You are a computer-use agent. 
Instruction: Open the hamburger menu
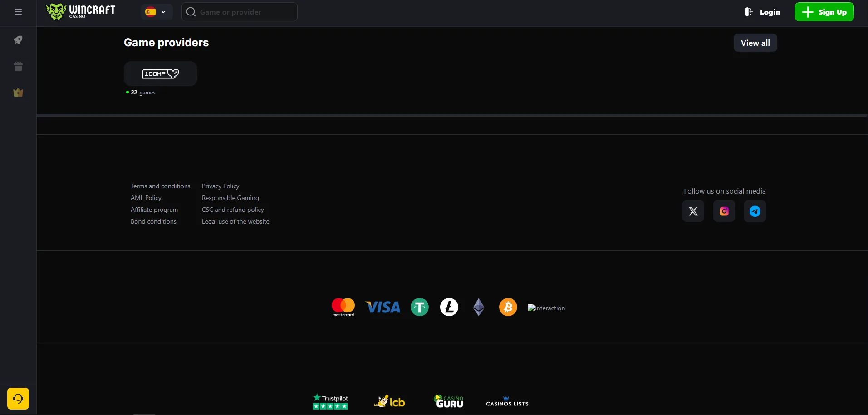pos(18,12)
